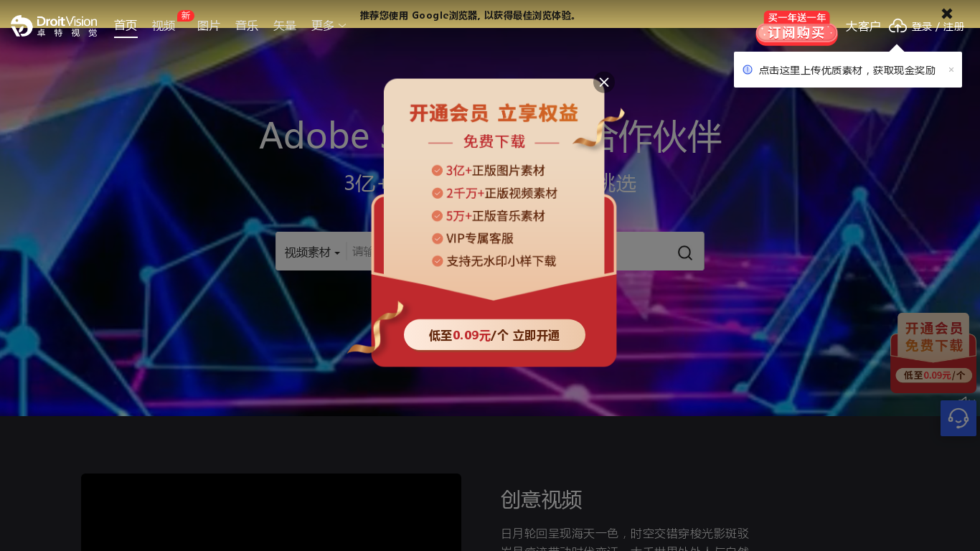Close the browser recommendation banner

coord(947,13)
